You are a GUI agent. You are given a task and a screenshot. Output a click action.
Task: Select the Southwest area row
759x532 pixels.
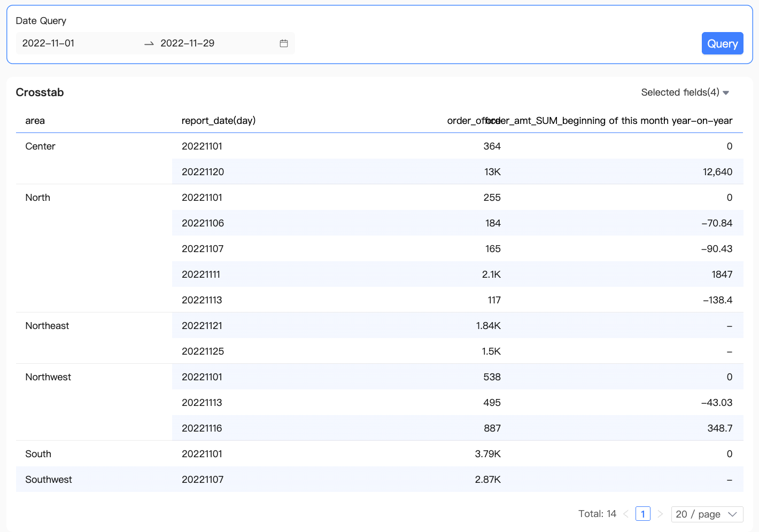click(x=49, y=480)
